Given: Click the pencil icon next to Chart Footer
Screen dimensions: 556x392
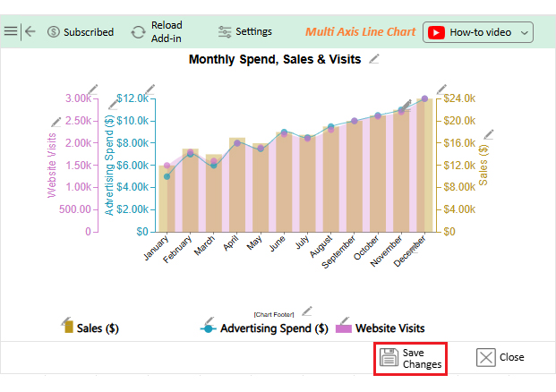Looking at the screenshot, I should [306, 311].
